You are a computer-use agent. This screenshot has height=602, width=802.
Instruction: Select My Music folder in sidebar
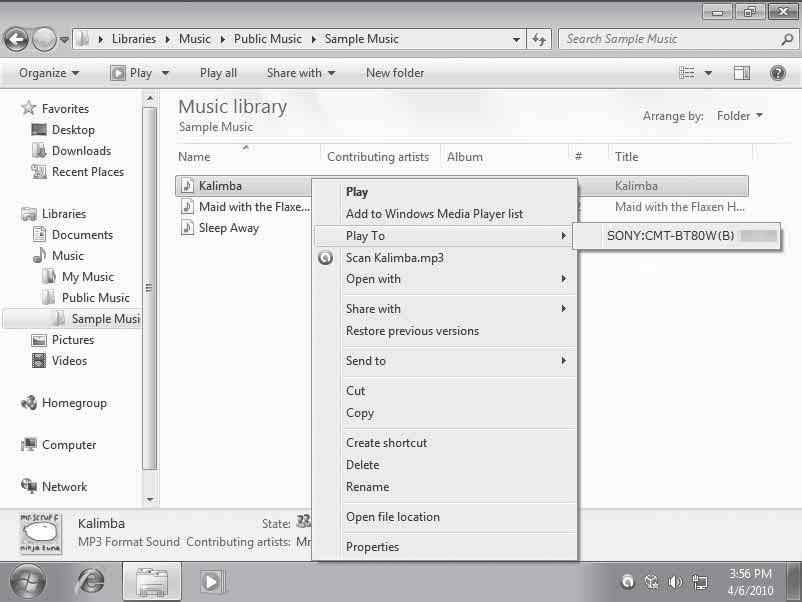point(78,276)
